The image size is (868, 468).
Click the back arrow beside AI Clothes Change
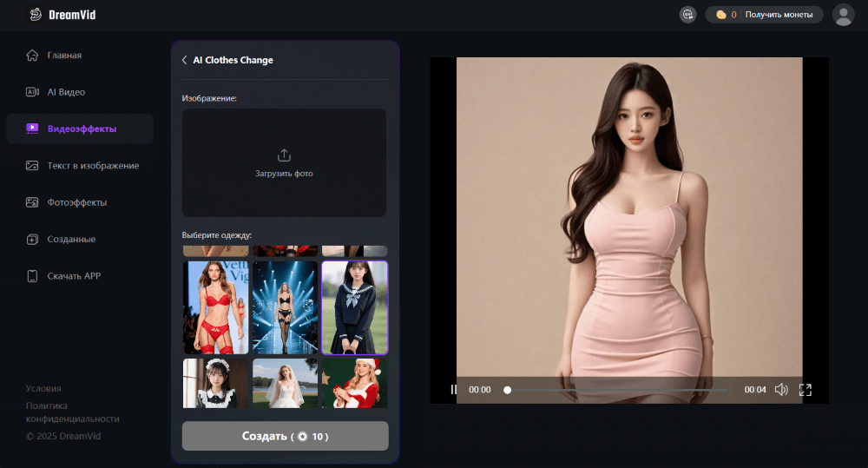(x=184, y=60)
